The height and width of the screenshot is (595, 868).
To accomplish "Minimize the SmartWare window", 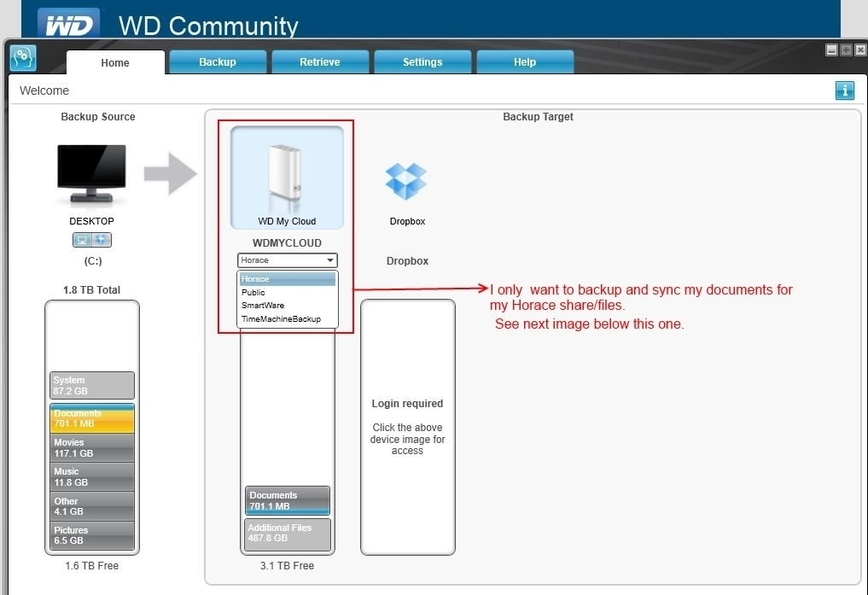I will point(831,50).
